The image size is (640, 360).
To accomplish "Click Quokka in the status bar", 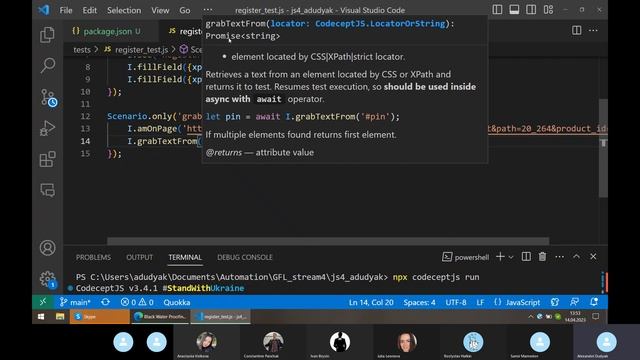I will tap(177, 302).
